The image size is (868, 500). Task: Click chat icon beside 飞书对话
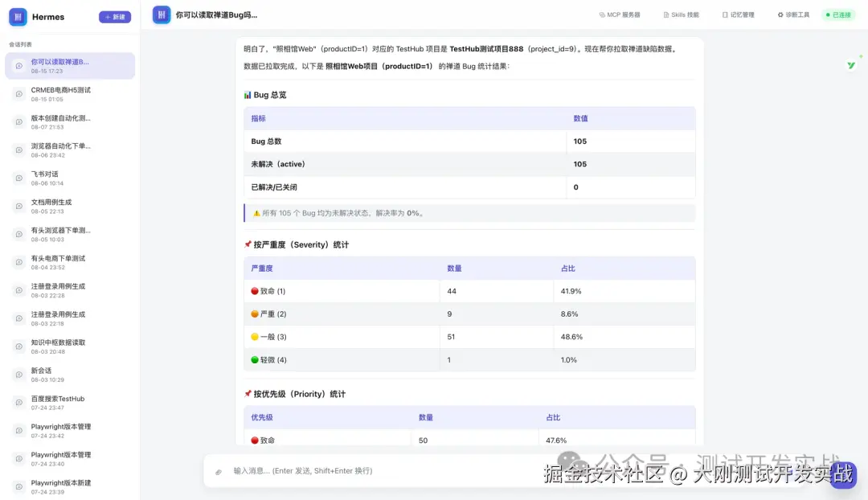(18, 178)
